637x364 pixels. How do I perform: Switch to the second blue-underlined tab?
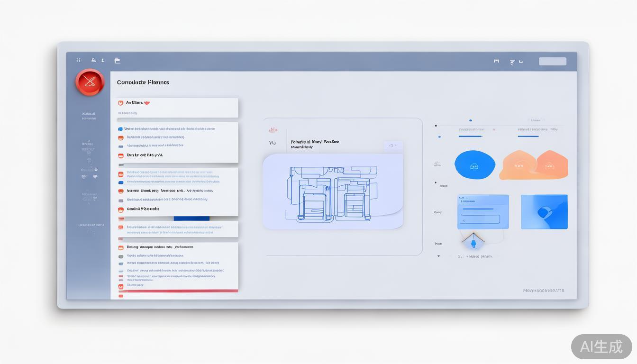click(x=528, y=136)
